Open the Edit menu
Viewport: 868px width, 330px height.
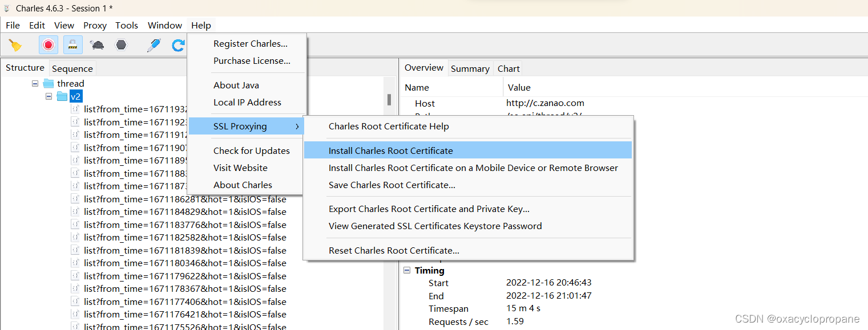(37, 25)
